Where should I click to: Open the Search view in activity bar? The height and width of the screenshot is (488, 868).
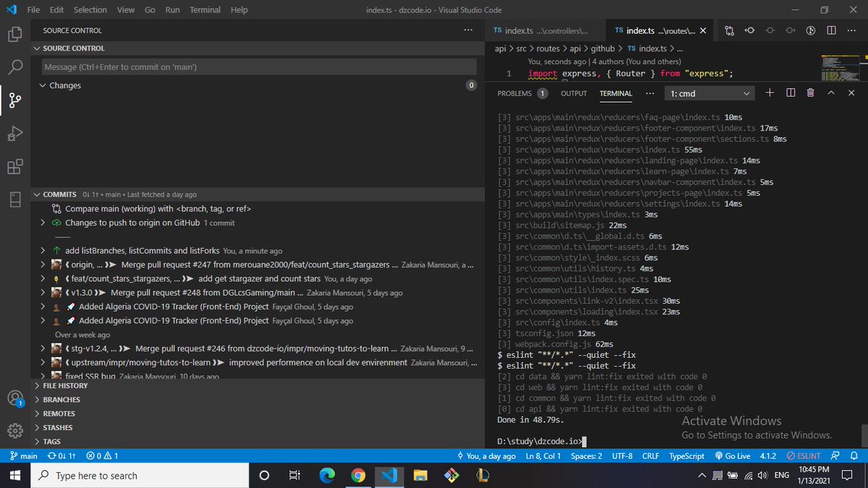[x=15, y=67]
